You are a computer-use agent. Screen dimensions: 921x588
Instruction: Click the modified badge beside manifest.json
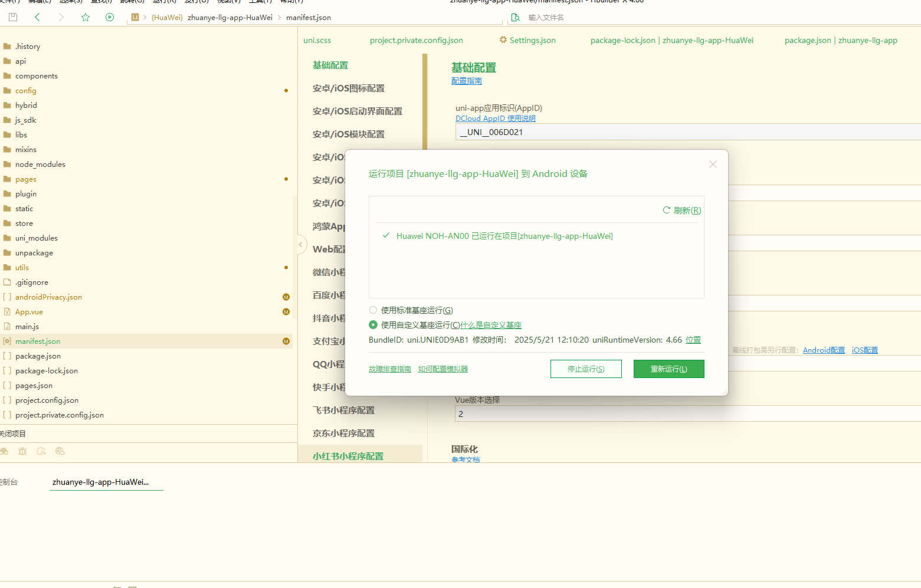pyautogui.click(x=286, y=341)
